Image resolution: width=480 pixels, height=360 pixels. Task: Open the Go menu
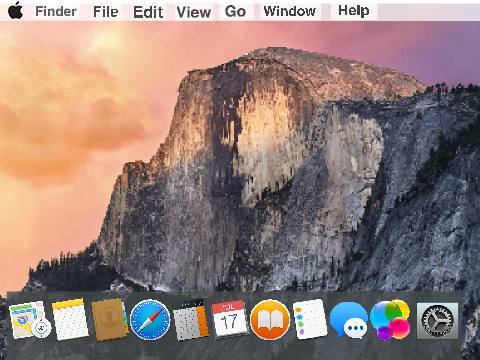coord(235,11)
